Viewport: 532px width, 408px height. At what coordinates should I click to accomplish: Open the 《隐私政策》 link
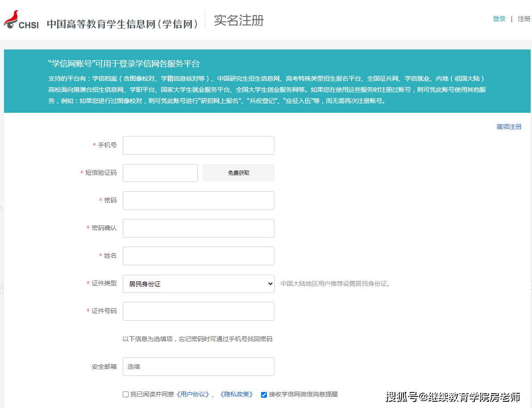tap(237, 395)
